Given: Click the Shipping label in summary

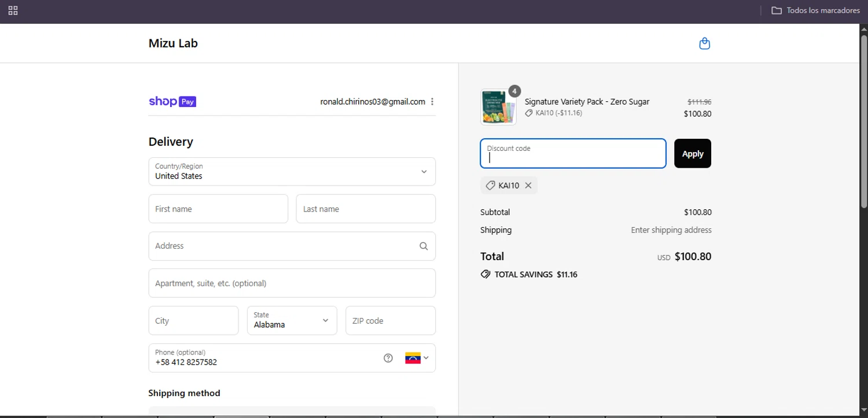Looking at the screenshot, I should pyautogui.click(x=496, y=230).
